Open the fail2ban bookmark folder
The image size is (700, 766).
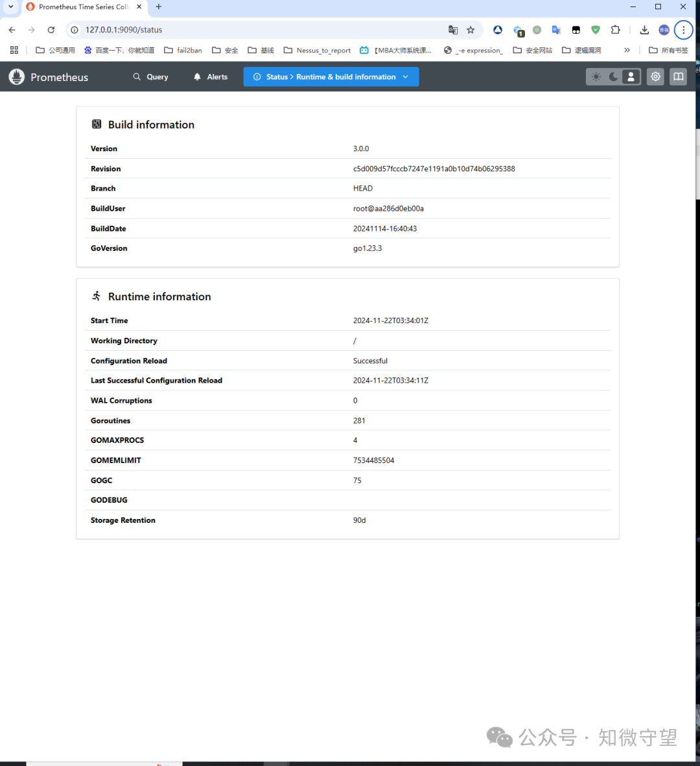183,50
